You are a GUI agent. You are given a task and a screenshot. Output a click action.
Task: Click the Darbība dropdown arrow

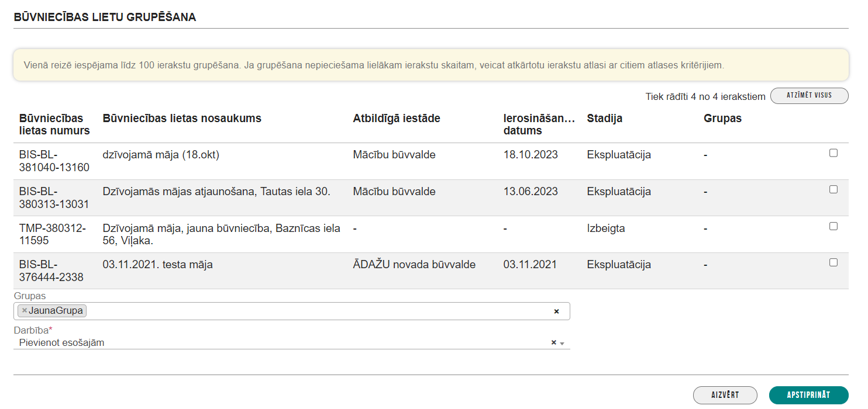point(562,344)
